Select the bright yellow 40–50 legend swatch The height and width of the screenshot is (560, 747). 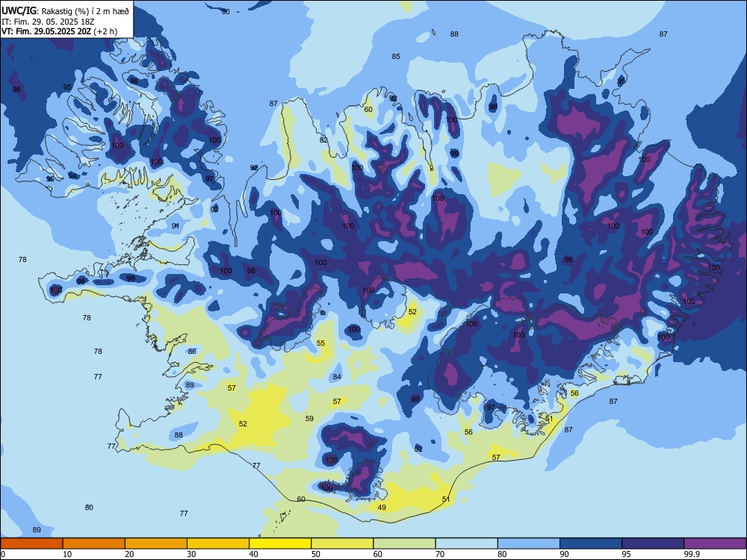280,544
